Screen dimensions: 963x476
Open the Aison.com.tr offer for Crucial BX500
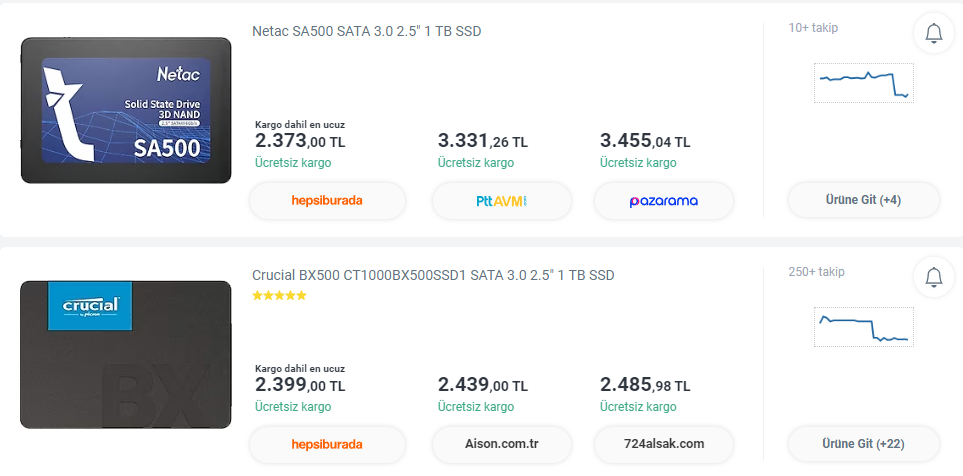502,444
